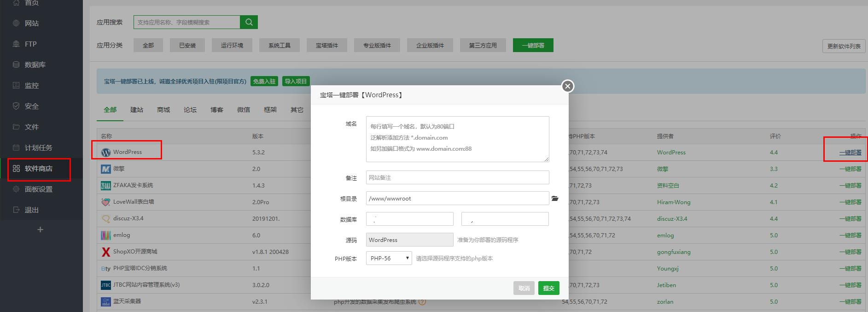Click 一键部署 link in the emlog row
Screen dimensions: 868x312
[x=850, y=235]
